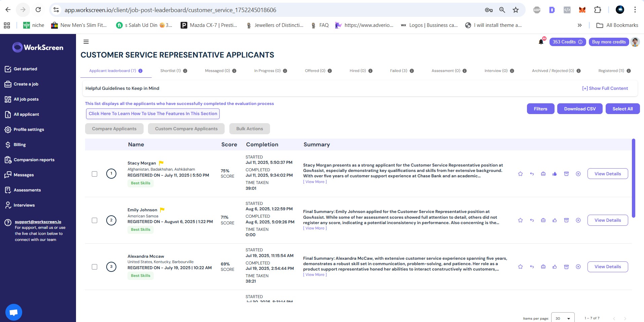Viewport: 644px width, 322px height.
Task: Star Stacy Morgan as favorite
Action: [x=520, y=174]
